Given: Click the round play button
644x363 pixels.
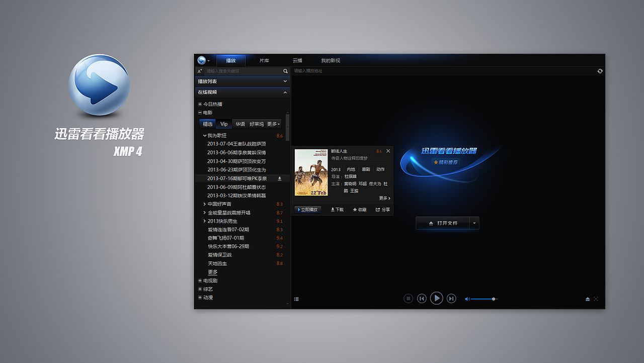Looking at the screenshot, I should [437, 298].
